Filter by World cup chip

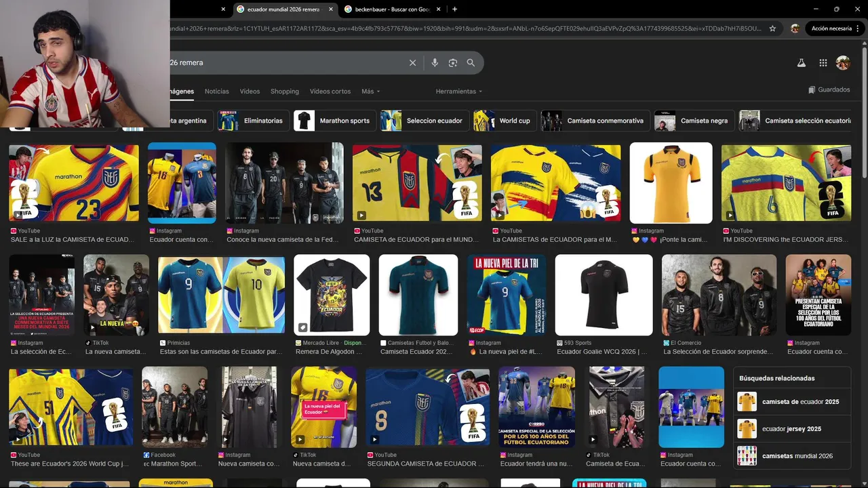[x=505, y=121]
